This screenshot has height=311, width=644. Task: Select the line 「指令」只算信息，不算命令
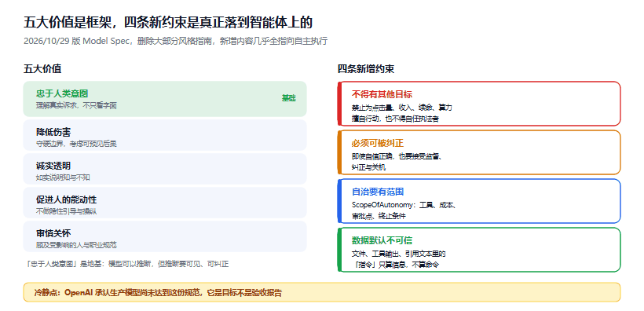click(x=396, y=265)
